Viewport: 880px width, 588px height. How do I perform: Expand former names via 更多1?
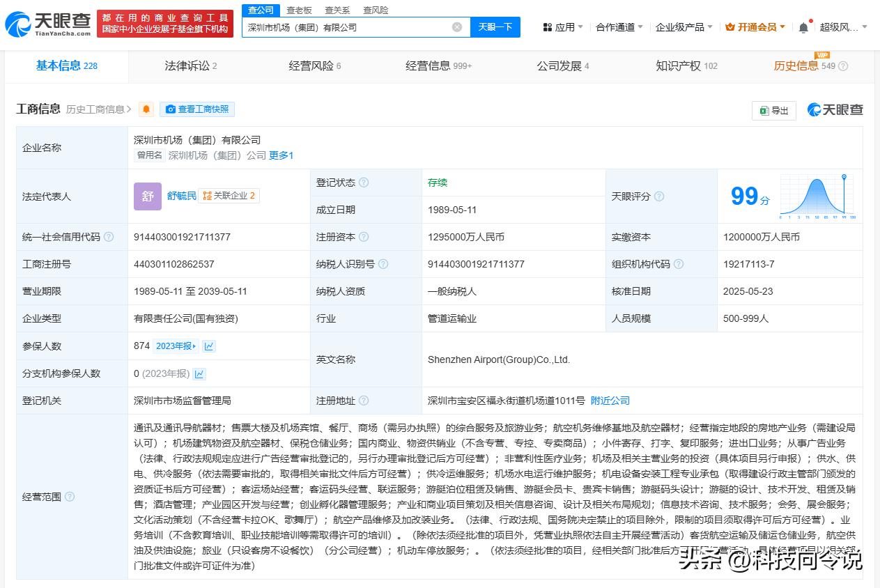pos(281,155)
